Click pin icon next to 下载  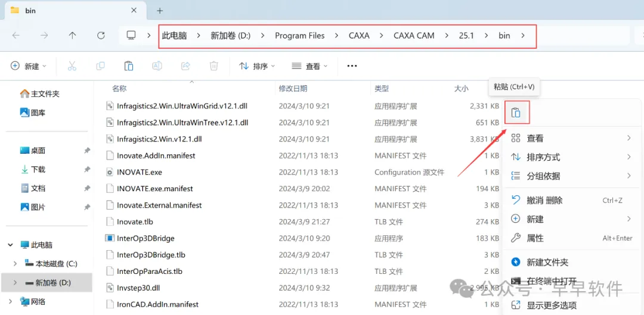coord(86,169)
